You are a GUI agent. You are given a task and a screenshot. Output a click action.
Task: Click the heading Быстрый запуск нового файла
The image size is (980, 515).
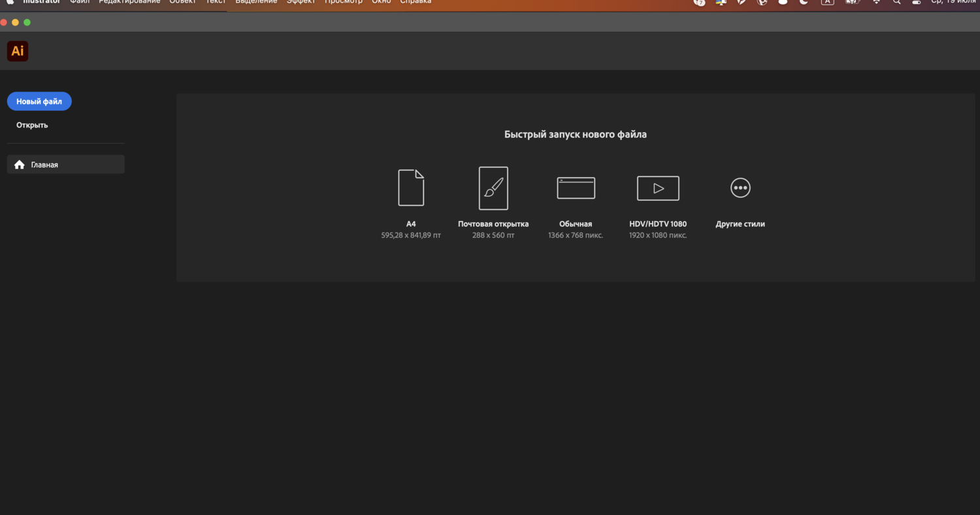[x=576, y=135]
